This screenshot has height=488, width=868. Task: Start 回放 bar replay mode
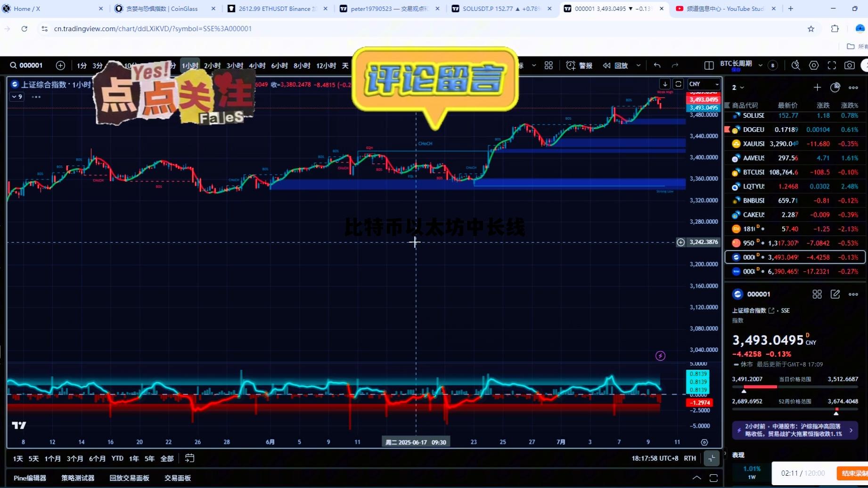615,65
